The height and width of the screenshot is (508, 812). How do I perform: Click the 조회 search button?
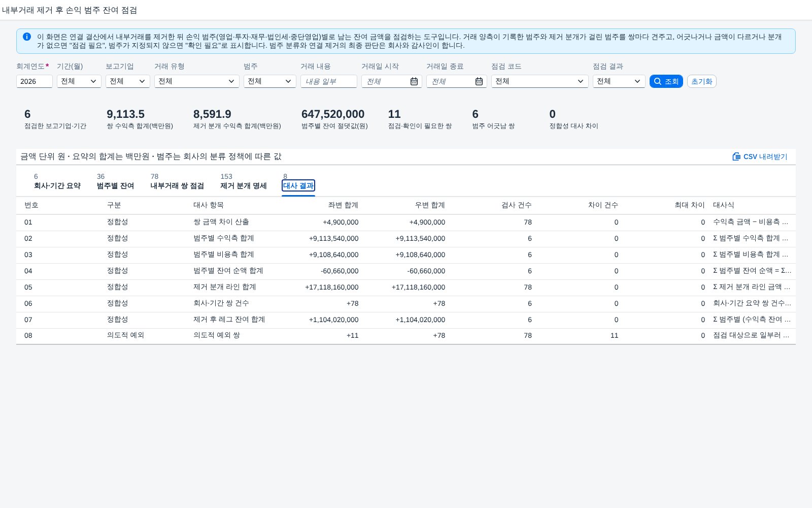(666, 81)
